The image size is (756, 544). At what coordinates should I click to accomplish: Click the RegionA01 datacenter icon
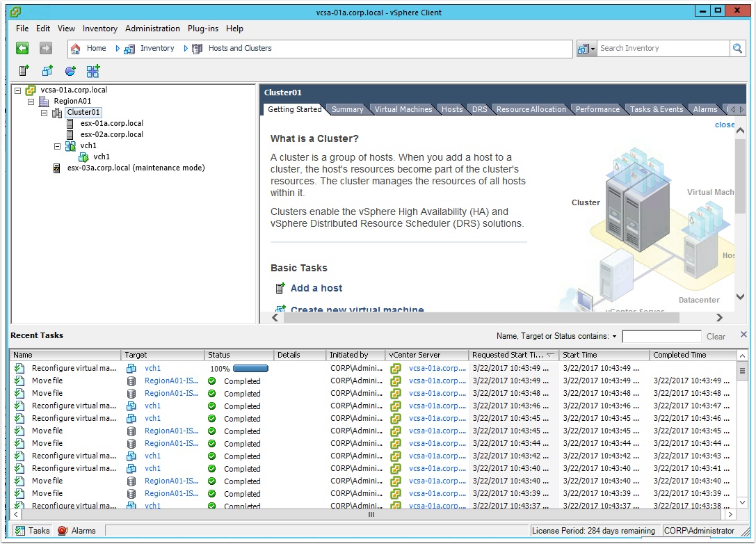44,102
